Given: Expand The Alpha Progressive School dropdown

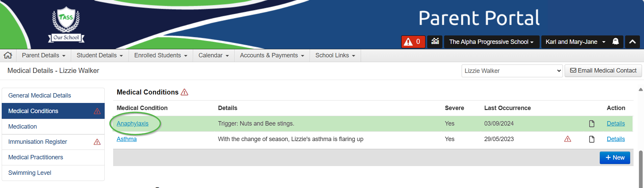Looking at the screenshot, I should click(x=491, y=42).
